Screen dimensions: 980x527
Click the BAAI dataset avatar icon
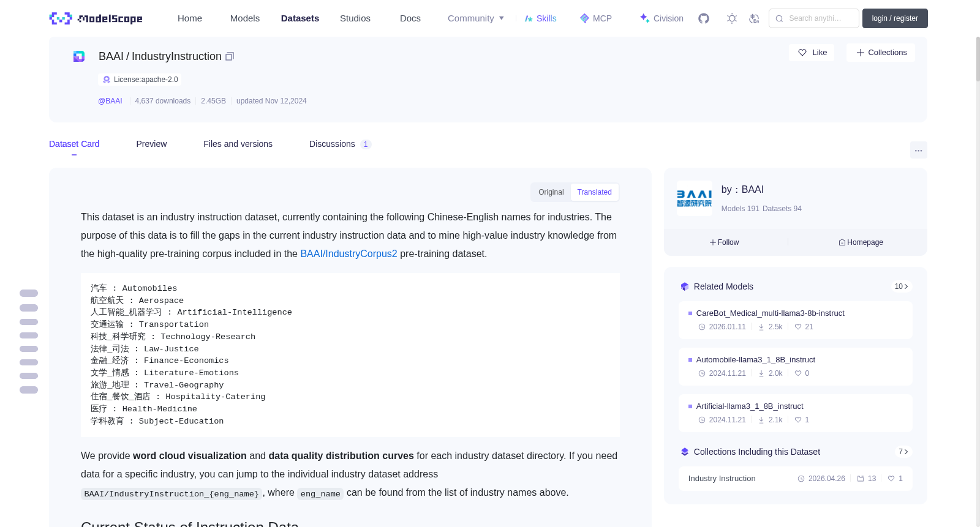(79, 56)
